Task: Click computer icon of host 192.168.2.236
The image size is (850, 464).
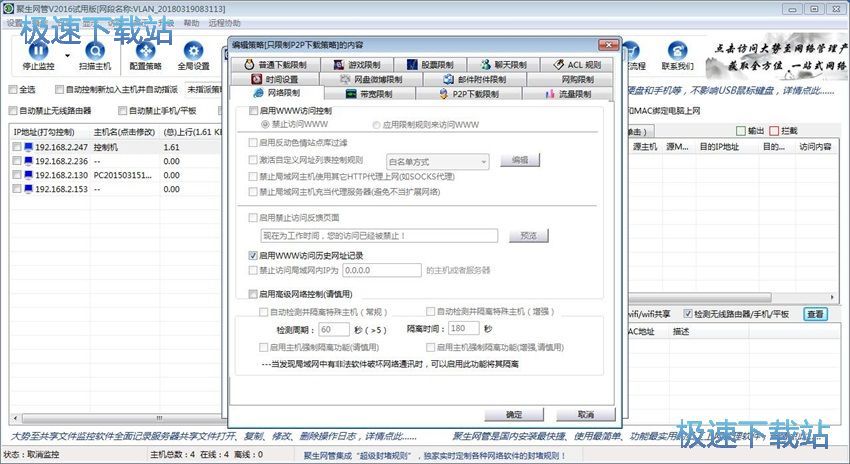Action: pos(29,161)
